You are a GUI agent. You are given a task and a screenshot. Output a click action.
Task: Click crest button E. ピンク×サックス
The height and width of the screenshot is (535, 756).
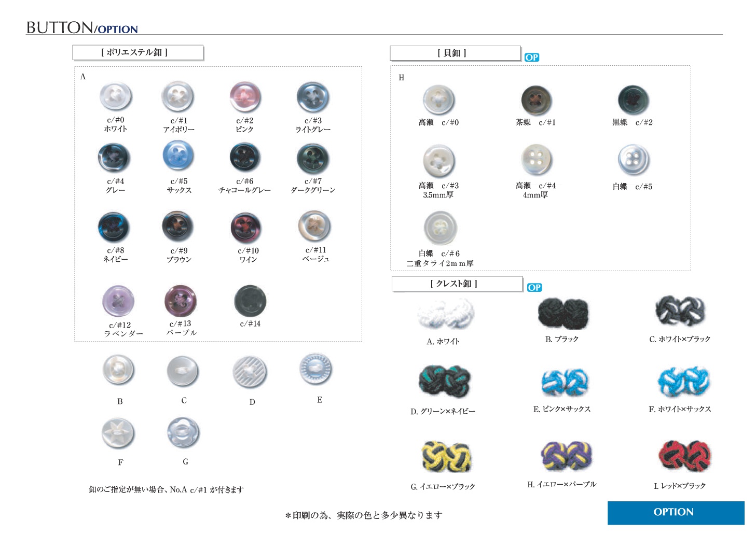(x=565, y=383)
